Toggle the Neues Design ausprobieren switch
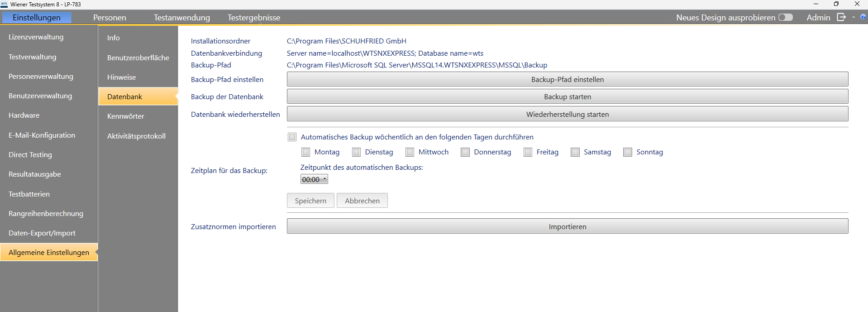 pos(785,17)
